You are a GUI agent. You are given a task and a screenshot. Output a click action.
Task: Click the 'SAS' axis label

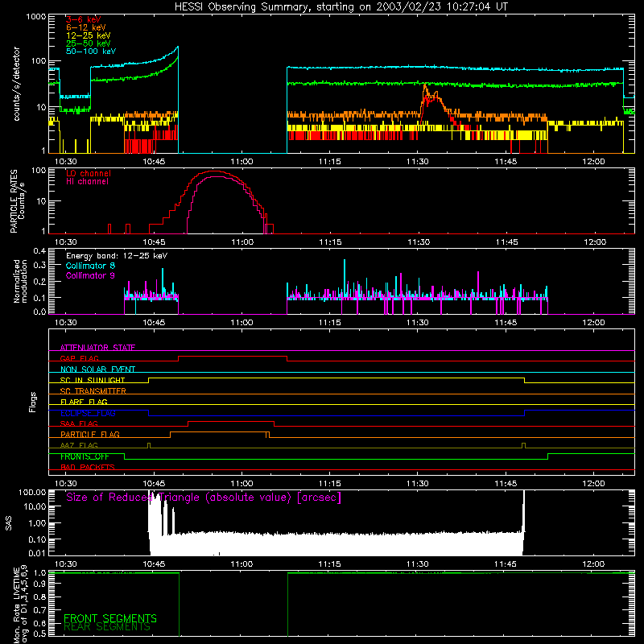point(8,523)
